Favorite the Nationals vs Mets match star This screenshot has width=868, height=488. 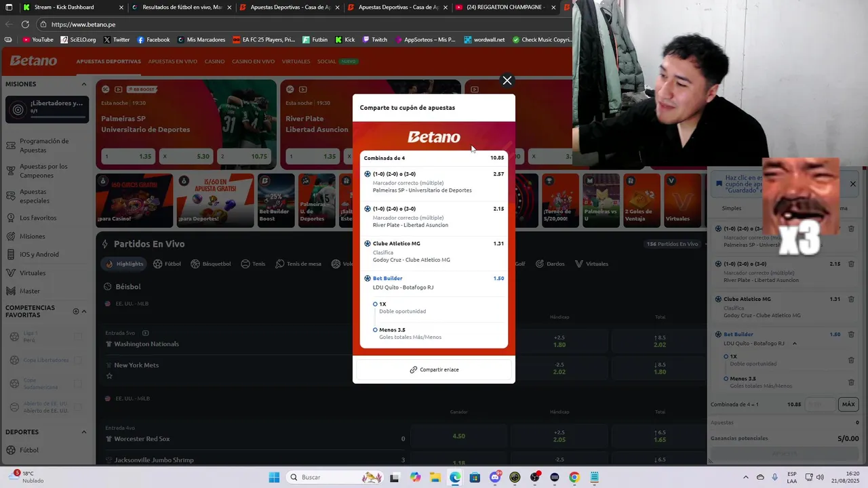click(109, 376)
